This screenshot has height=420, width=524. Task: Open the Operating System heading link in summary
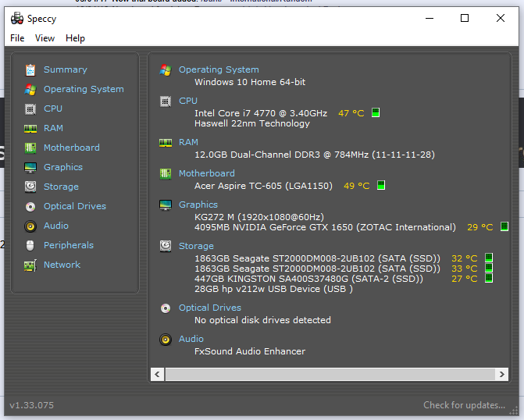(x=219, y=69)
